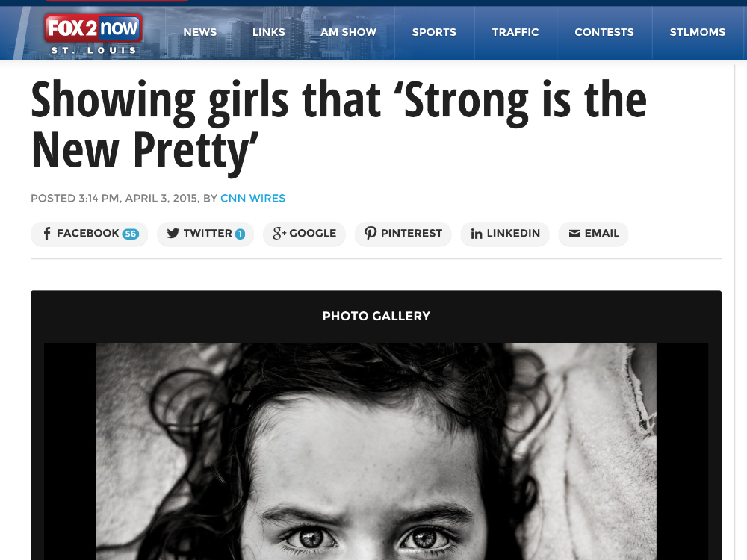
Task: Click the Pinterest P icon
Action: 371,233
